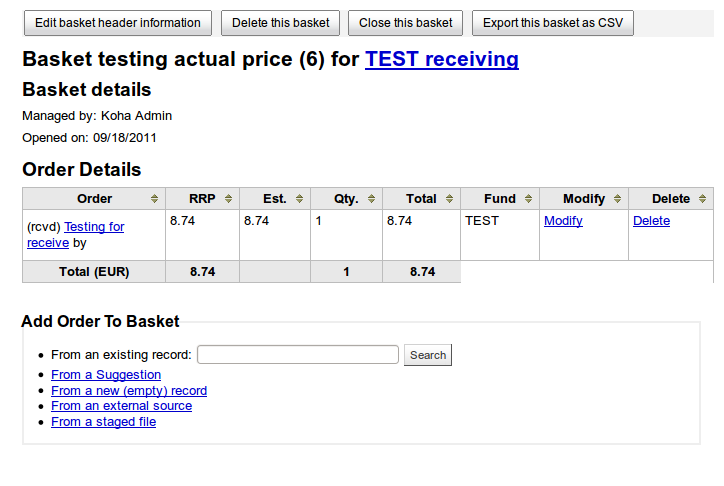Click Edit basket header information button
724x486 pixels.
118,23
